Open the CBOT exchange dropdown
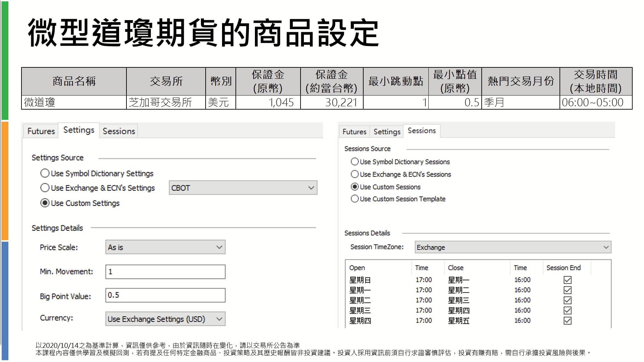 point(243,188)
